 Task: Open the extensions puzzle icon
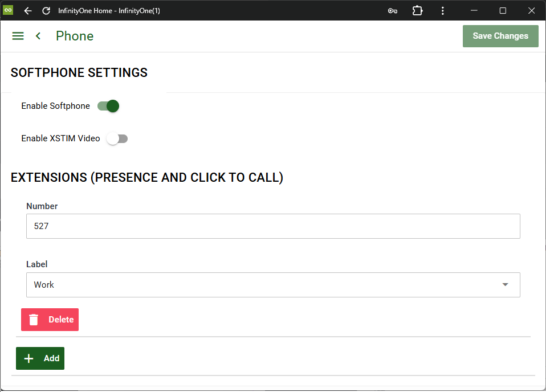click(x=417, y=11)
